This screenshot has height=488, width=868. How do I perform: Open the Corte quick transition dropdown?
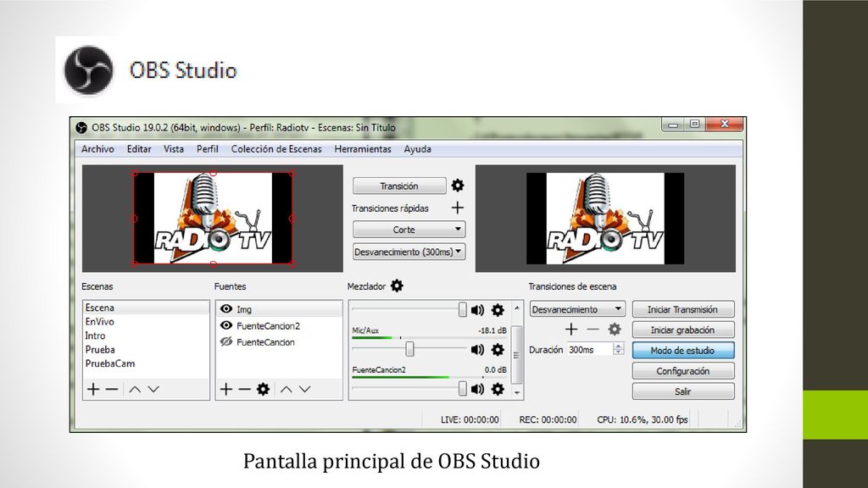[409, 229]
